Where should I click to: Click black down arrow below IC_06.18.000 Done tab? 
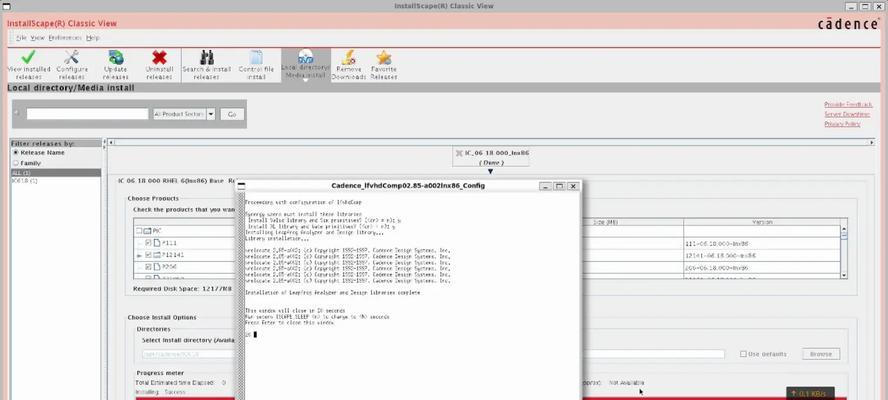(490, 171)
